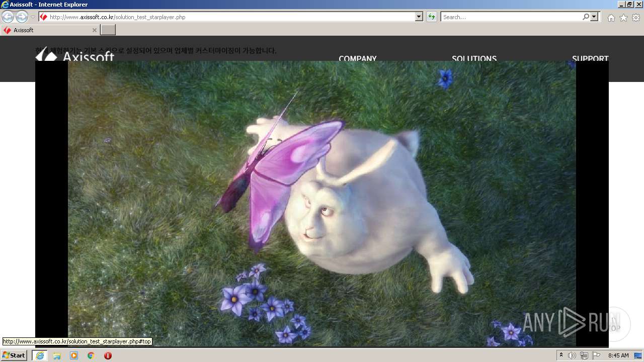The width and height of the screenshot is (644, 362).
Task: Click the Search box field
Action: tap(511, 17)
